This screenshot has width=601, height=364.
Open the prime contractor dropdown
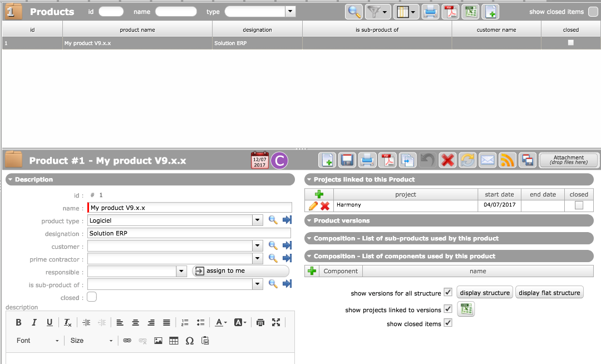(258, 258)
